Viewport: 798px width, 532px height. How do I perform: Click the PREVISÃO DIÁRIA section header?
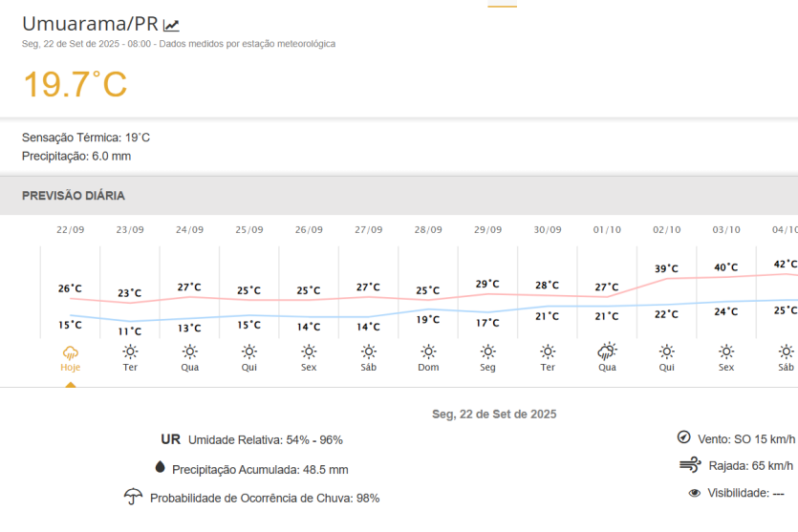[x=74, y=196]
